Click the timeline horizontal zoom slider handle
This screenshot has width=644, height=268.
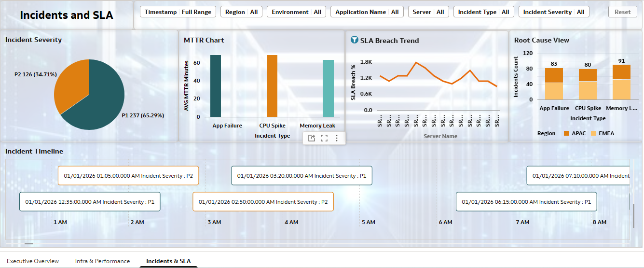click(x=29, y=244)
